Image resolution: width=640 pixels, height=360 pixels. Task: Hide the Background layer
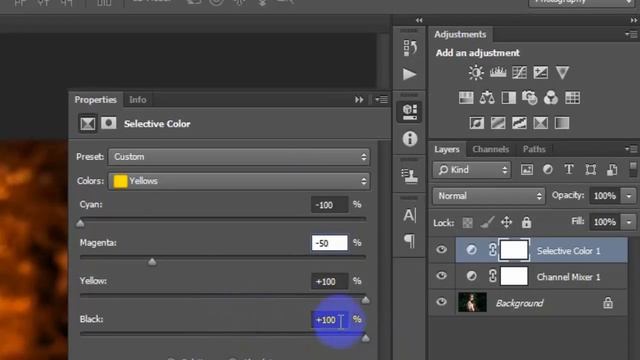click(441, 302)
